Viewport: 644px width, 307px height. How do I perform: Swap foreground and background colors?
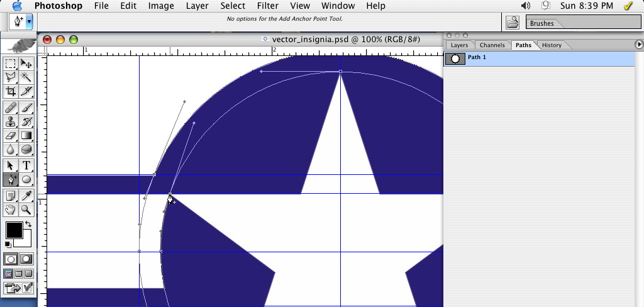point(28,224)
